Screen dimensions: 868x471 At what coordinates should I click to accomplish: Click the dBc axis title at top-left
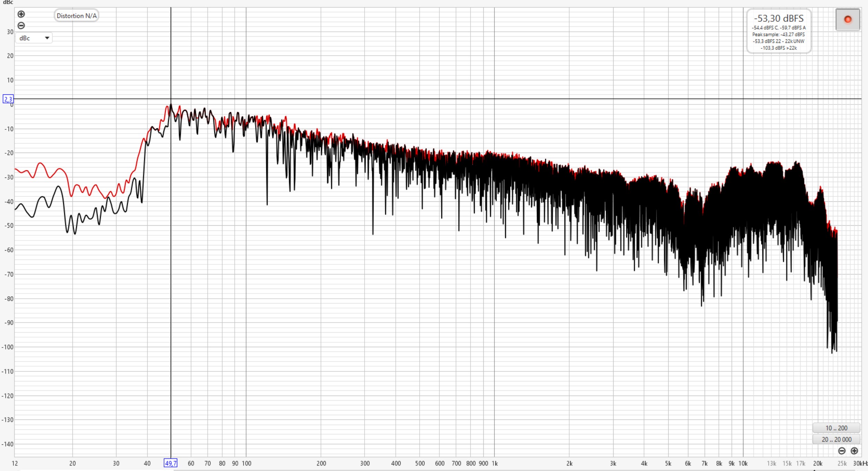pos(8,2)
